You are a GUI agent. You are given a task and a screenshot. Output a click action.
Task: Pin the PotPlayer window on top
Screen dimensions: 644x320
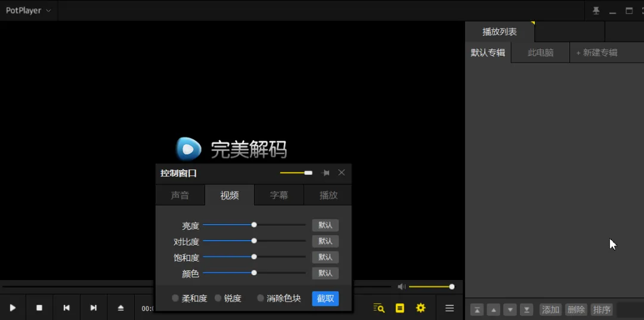[x=596, y=11]
